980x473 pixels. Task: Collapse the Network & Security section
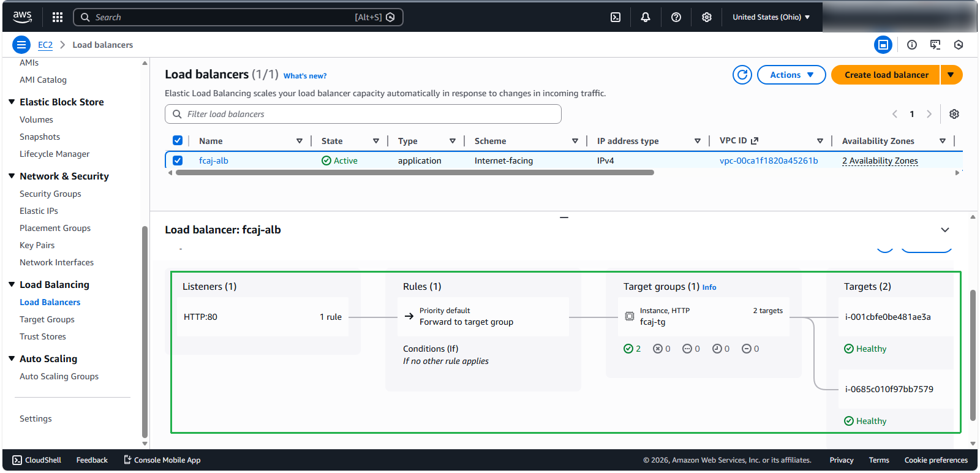[x=12, y=176]
